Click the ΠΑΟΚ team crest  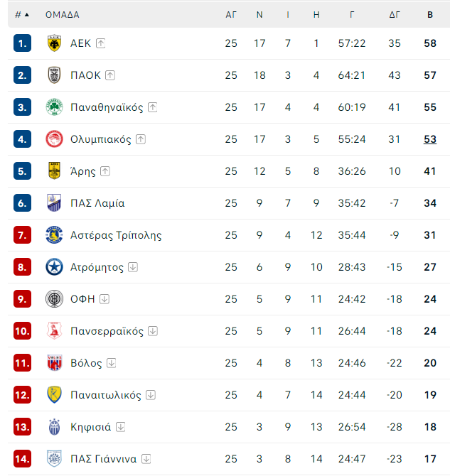(55, 75)
